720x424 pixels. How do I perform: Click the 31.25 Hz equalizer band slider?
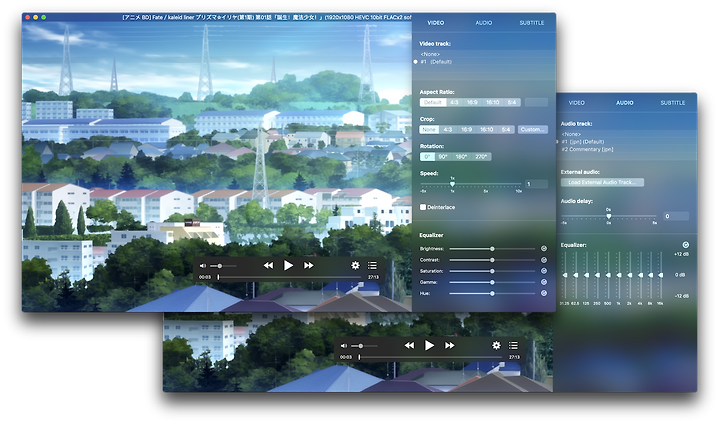pos(564,275)
